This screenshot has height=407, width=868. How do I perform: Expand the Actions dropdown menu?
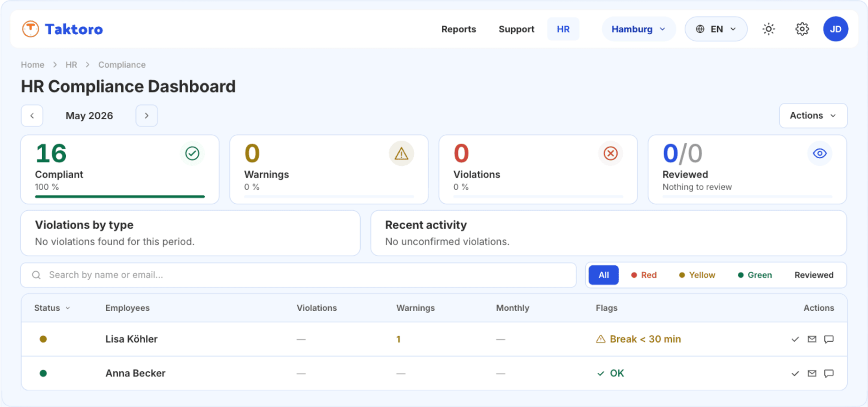pos(813,116)
